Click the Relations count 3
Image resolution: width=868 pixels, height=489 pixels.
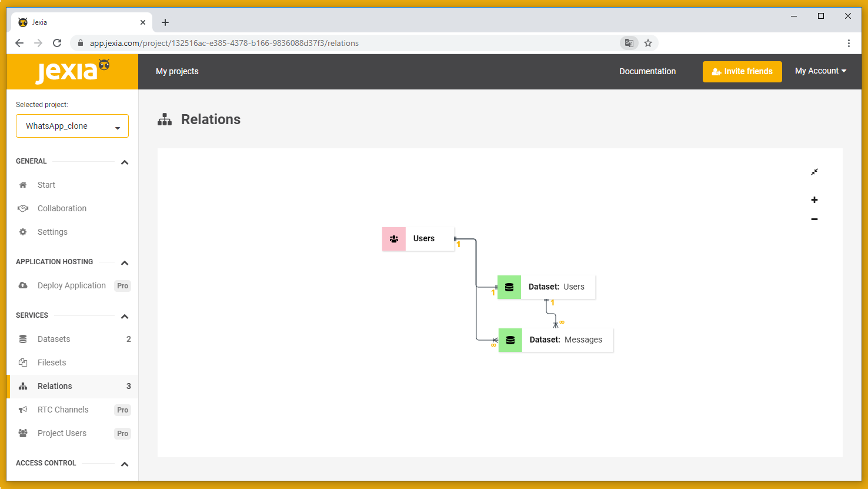tap(129, 386)
